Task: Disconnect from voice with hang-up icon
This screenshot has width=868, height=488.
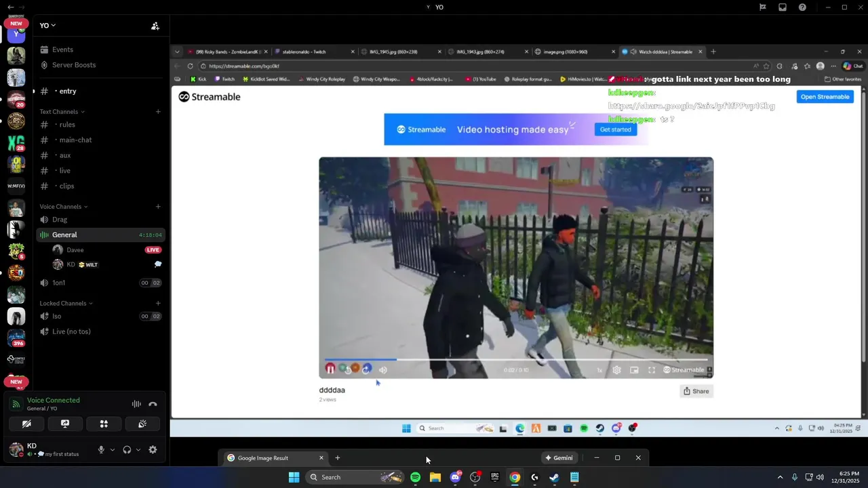Action: [153, 404]
